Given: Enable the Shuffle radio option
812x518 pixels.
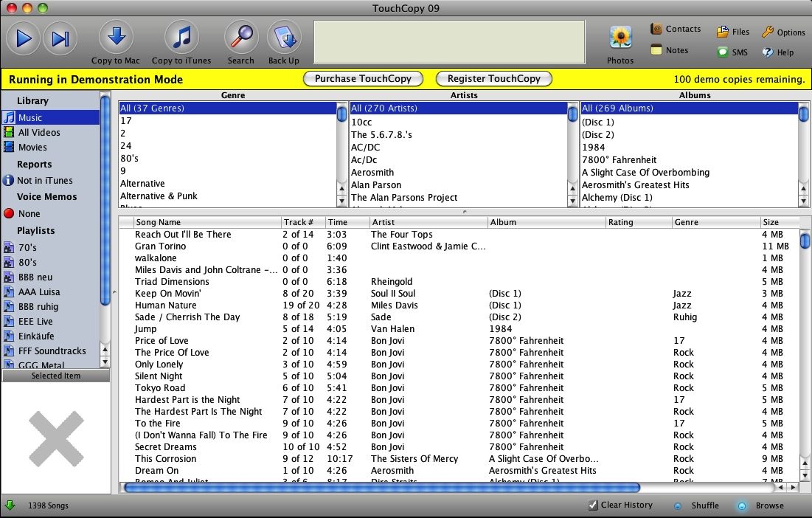Looking at the screenshot, I should [x=678, y=506].
